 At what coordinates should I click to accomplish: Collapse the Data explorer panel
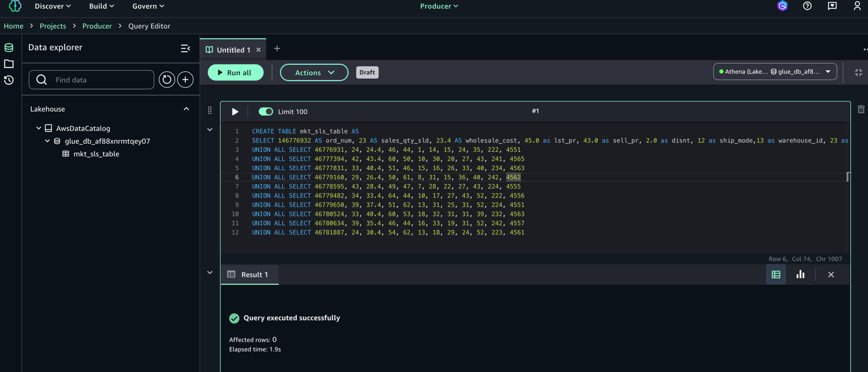(185, 47)
